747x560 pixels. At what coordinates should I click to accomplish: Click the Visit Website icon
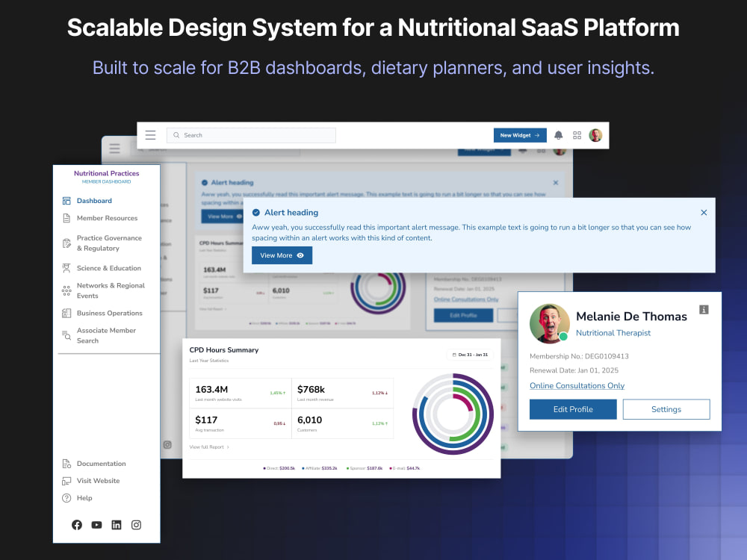tap(66, 481)
